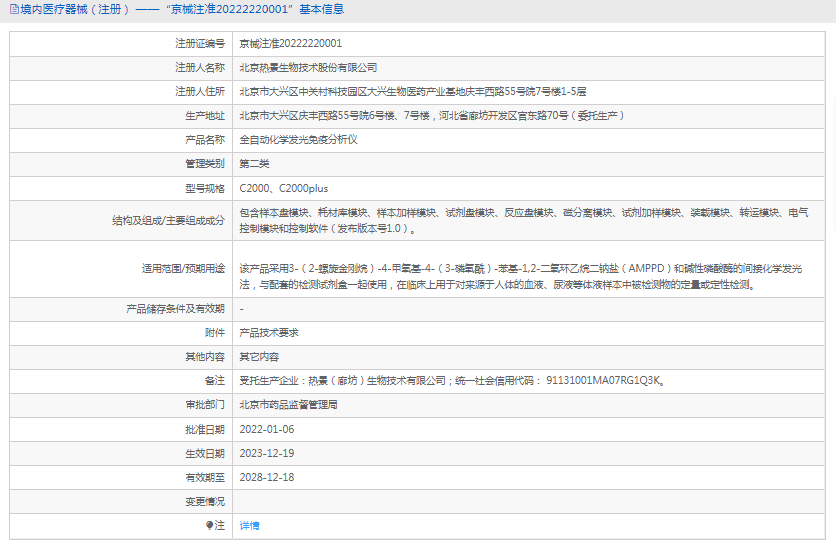Click the 产品储存条件及有效期 label
836x542 pixels.
(x=175, y=309)
